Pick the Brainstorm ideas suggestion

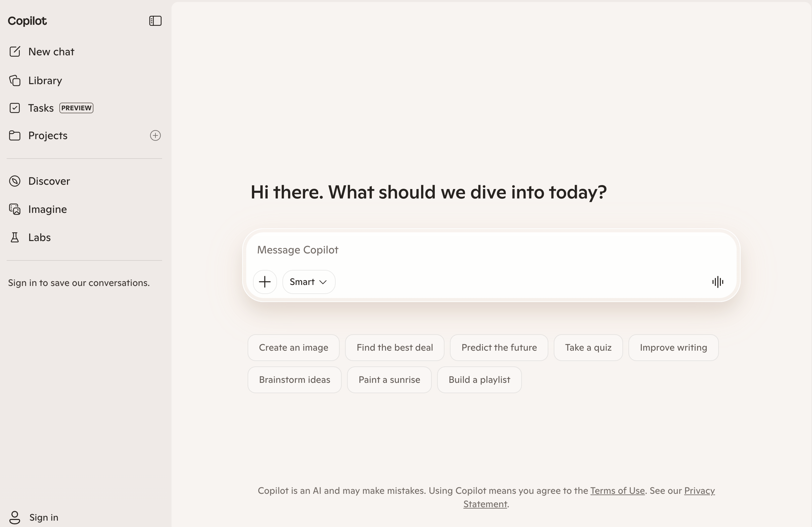(x=294, y=380)
